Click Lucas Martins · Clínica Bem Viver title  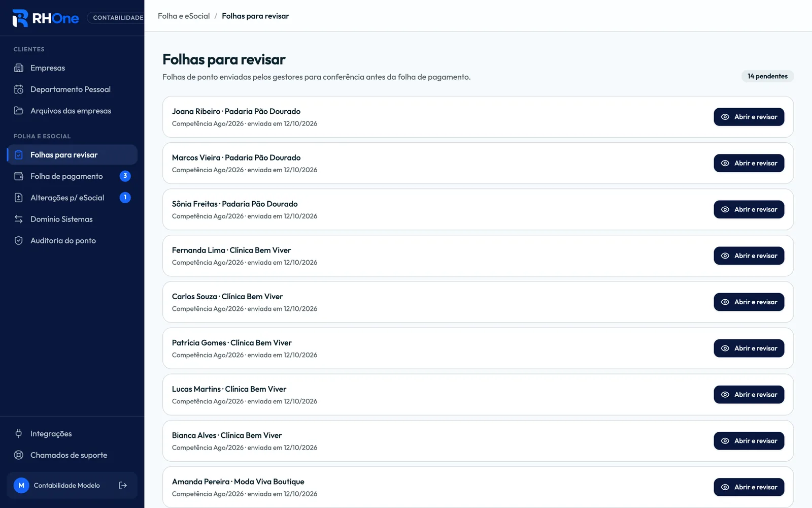coord(229,389)
